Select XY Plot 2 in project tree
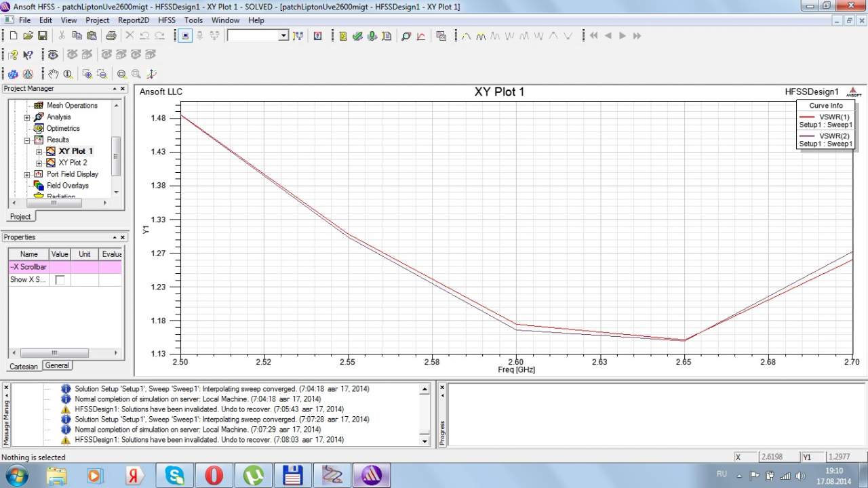This screenshot has height=488, width=868. 73,163
